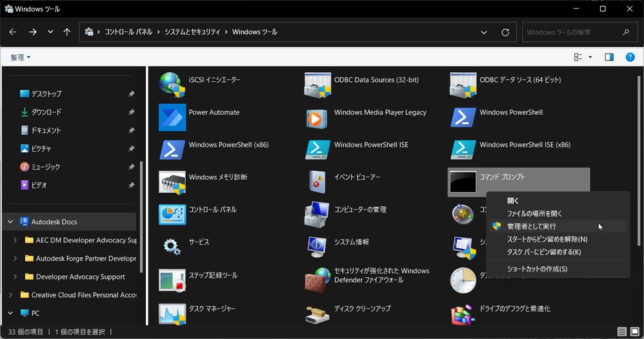Choose ファイルの場所を開く from context menu
Image resolution: width=644 pixels, height=339 pixels.
(558, 213)
